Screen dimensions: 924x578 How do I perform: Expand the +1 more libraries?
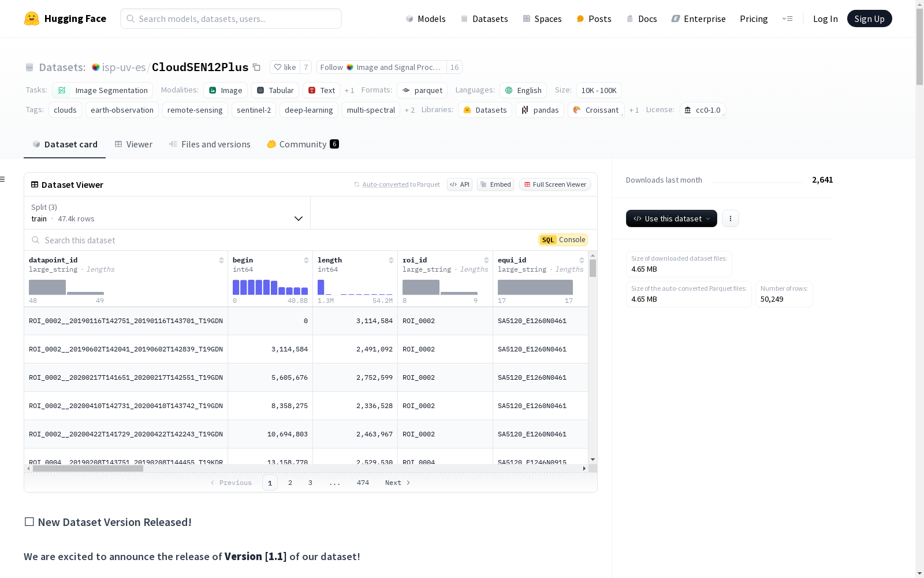coord(634,110)
